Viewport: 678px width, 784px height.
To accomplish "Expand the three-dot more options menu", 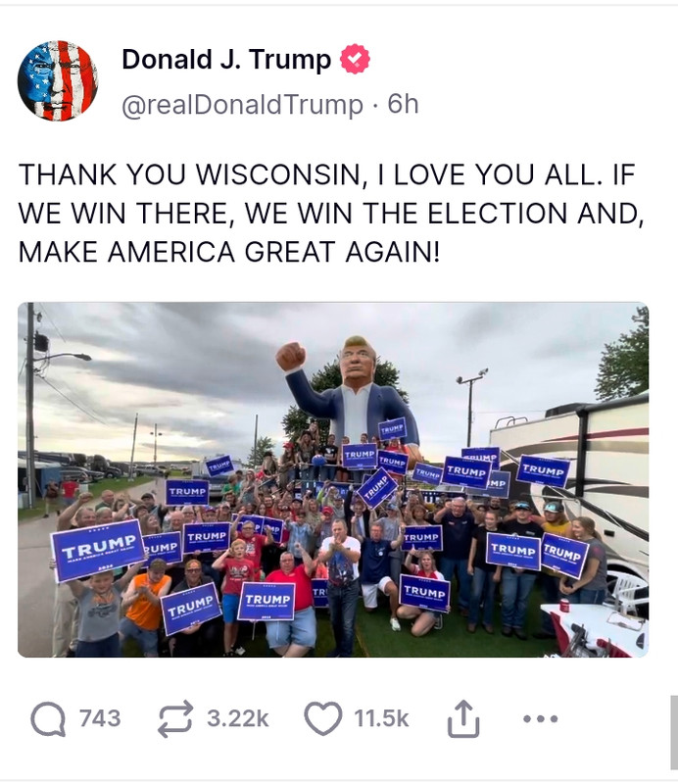I will 540,719.
